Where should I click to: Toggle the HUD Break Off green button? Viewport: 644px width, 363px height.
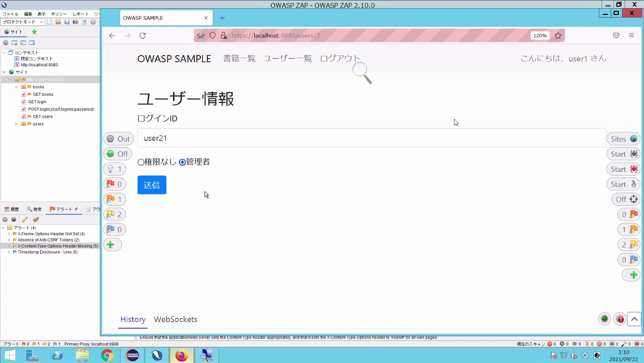118,154
